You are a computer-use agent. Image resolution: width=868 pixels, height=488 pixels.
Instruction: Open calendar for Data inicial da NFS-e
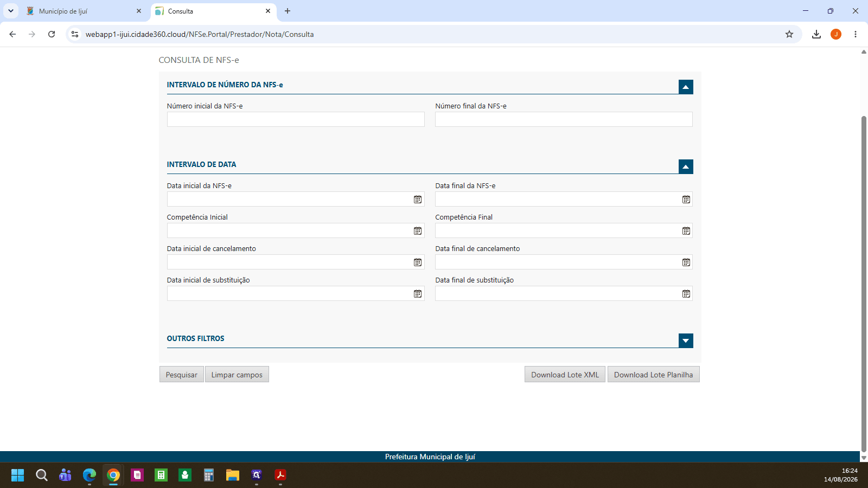click(418, 200)
